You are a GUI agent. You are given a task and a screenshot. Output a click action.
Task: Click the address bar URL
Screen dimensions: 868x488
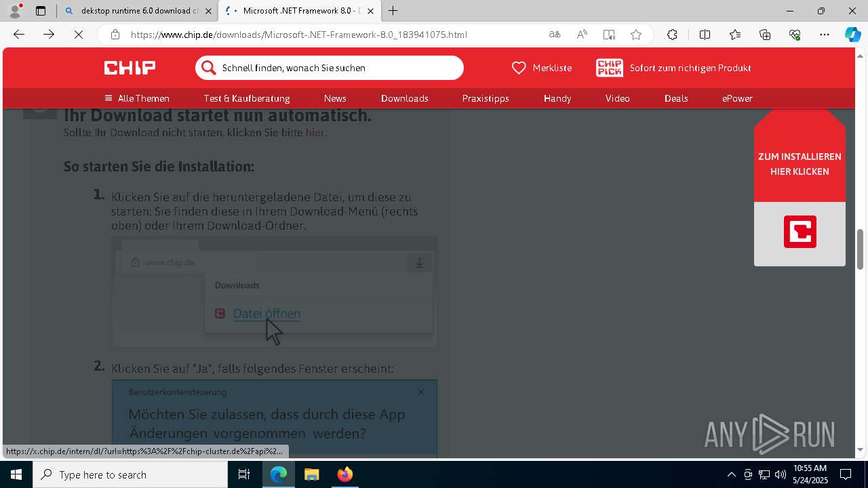298,35
